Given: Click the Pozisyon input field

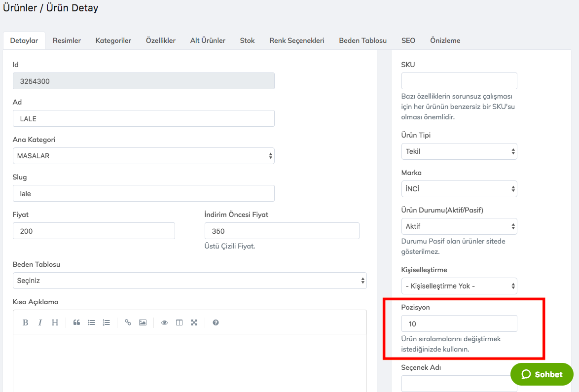Looking at the screenshot, I should coord(459,323).
